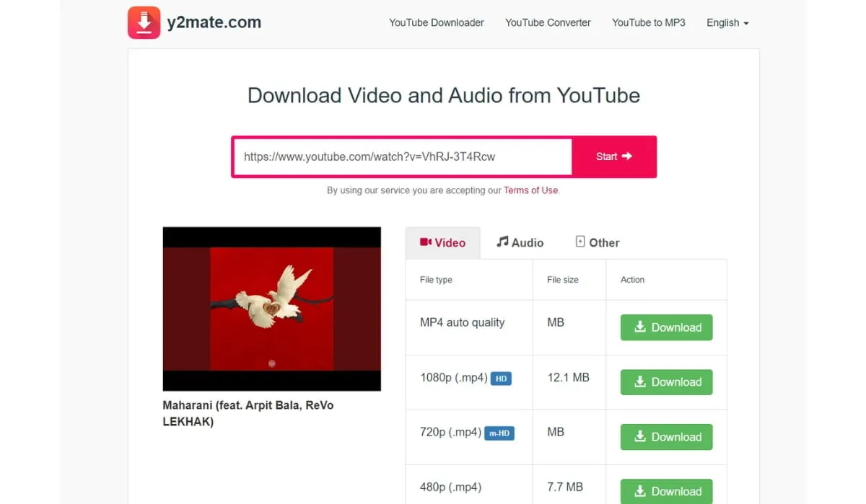The image size is (866, 504).
Task: Select YouTube to MP3 from the navigation
Action: (648, 22)
